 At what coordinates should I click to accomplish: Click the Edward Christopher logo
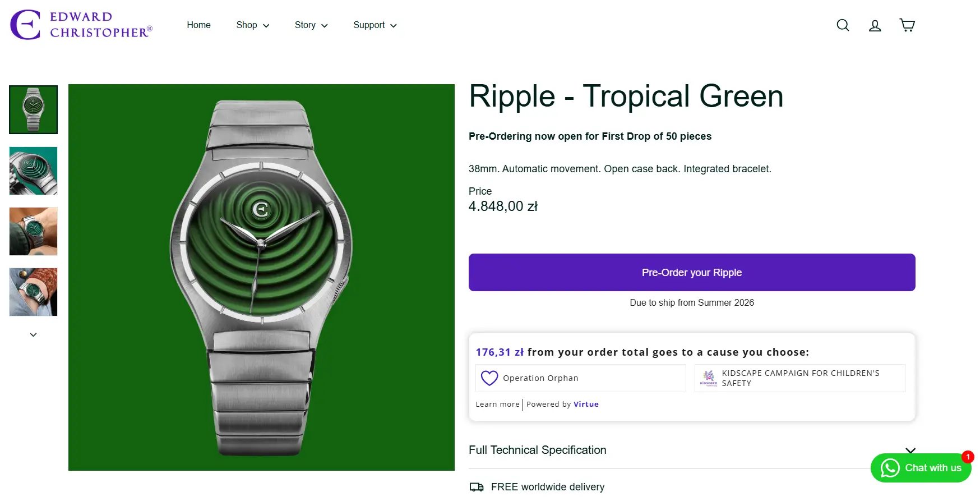(81, 25)
